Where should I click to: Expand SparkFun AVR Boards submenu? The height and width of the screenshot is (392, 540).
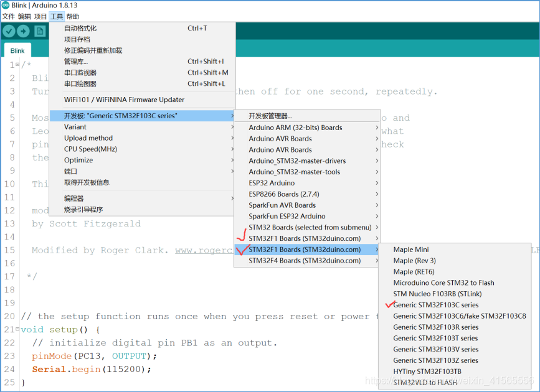(307, 205)
